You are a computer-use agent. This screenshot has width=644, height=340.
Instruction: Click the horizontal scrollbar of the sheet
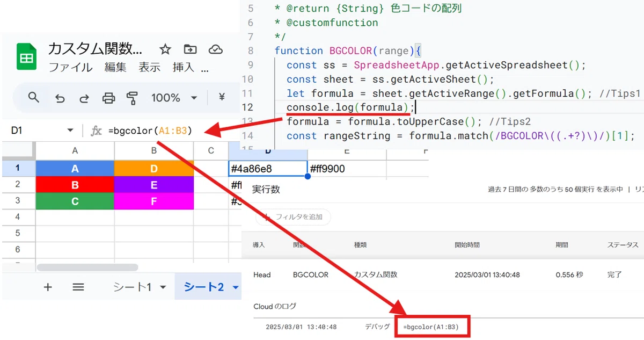click(x=87, y=267)
